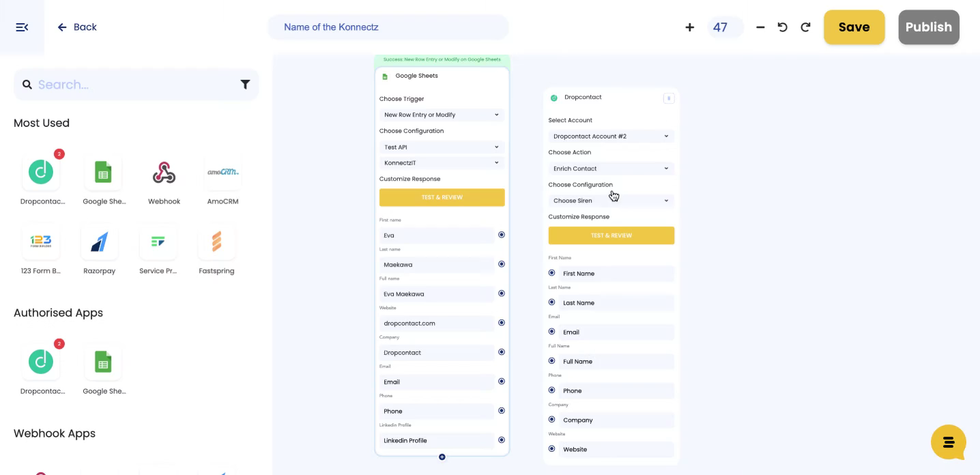Select Dropcontact in Most Used
The width and height of the screenshot is (980, 475).
tap(41, 173)
